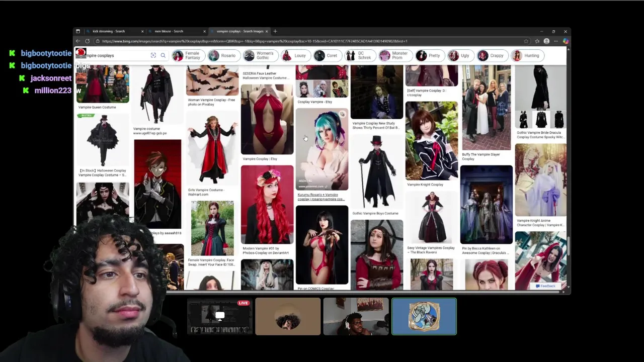Screen dimensions: 644x362
Task: Open the red-haired flower crown vampire image
Action: 267,205
